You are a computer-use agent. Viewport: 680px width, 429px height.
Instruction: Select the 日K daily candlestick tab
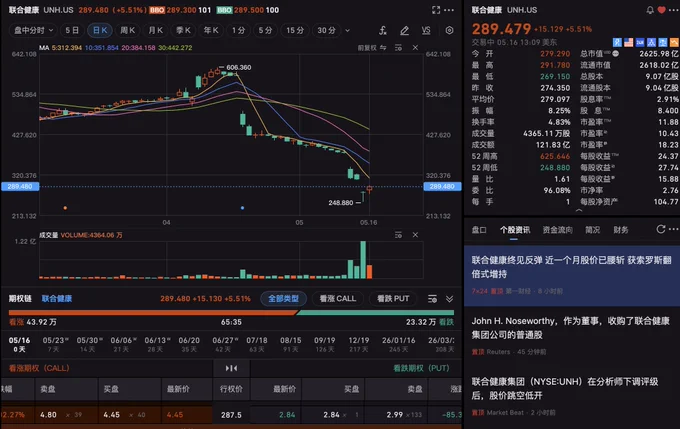[100, 30]
